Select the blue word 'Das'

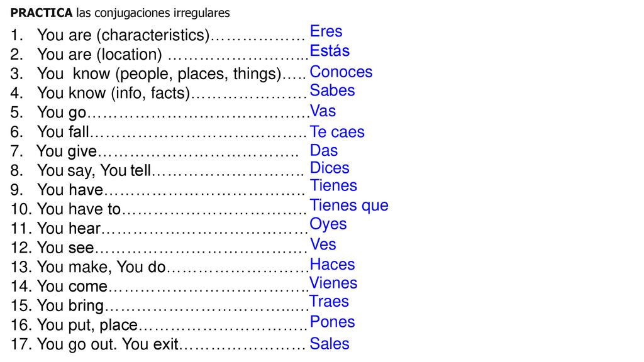(324, 150)
